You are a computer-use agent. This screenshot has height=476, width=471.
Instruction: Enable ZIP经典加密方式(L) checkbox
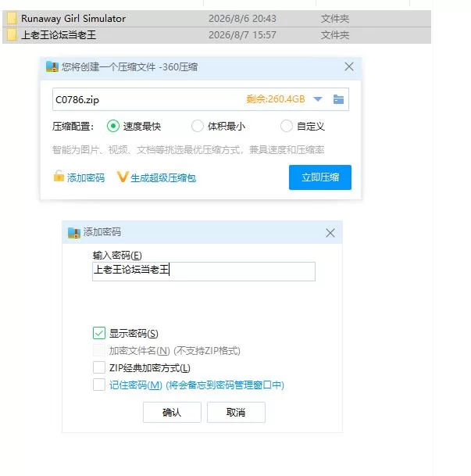click(x=99, y=367)
